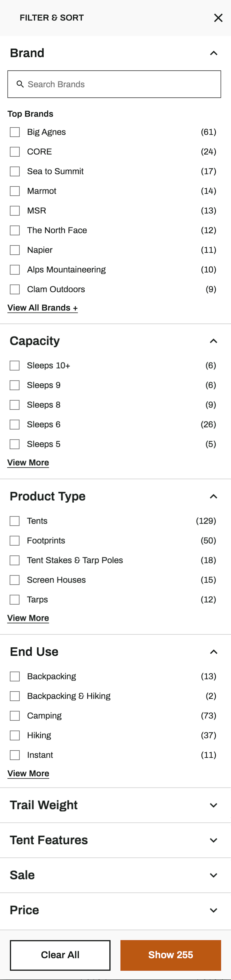Close the Filter & Sort panel
The width and height of the screenshot is (231, 980).
pos(218,17)
